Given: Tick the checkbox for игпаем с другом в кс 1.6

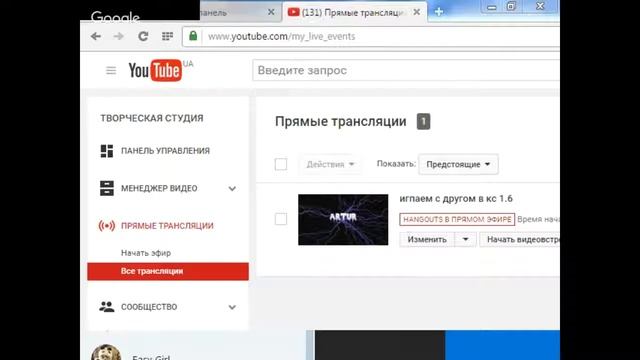Looking at the screenshot, I should click(281, 219).
